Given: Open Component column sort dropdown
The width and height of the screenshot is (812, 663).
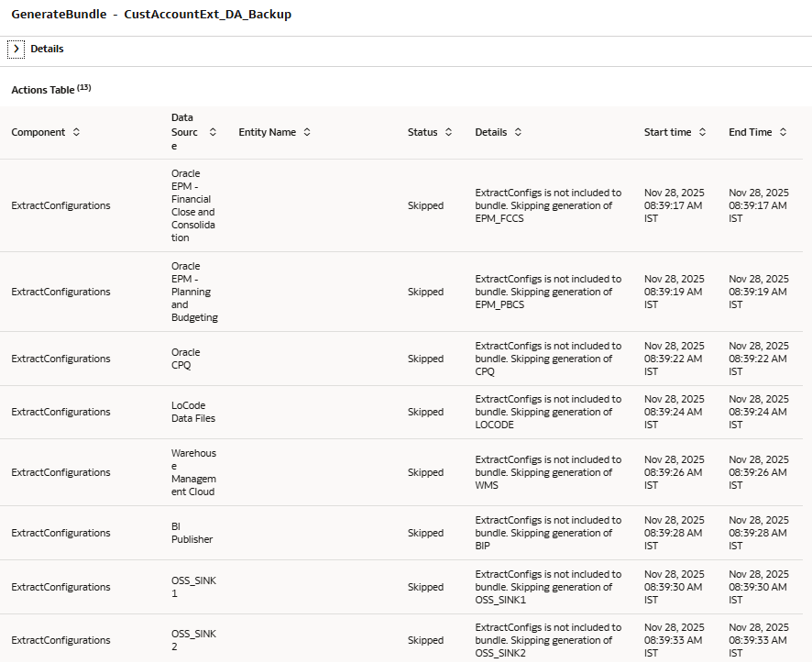Looking at the screenshot, I should (76, 132).
